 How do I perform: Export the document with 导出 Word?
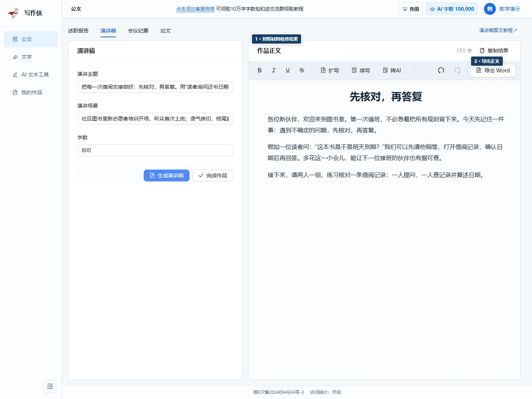(493, 70)
